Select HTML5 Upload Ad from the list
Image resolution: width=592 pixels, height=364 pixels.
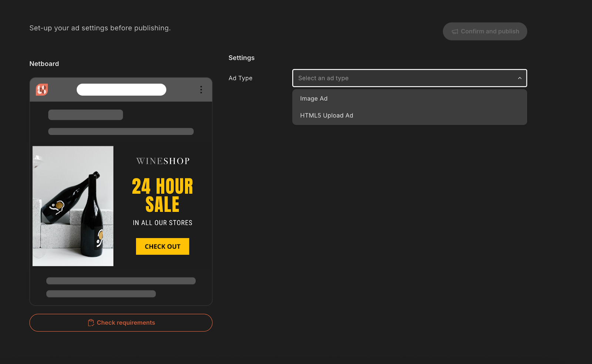point(326,115)
